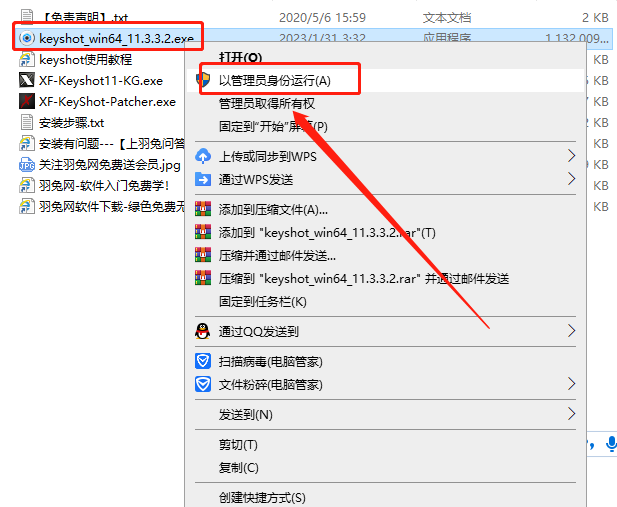This screenshot has height=507, width=617.
Task: Select the file name keyshot_win64_11.3.3.2.exe
Action: pos(116,38)
